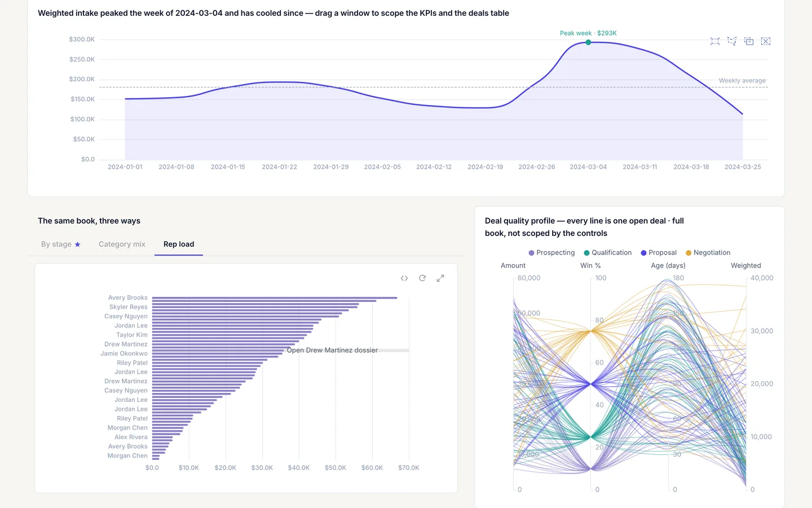Click the $70.0K bar chart axis value
This screenshot has height=508, width=812.
[409, 468]
